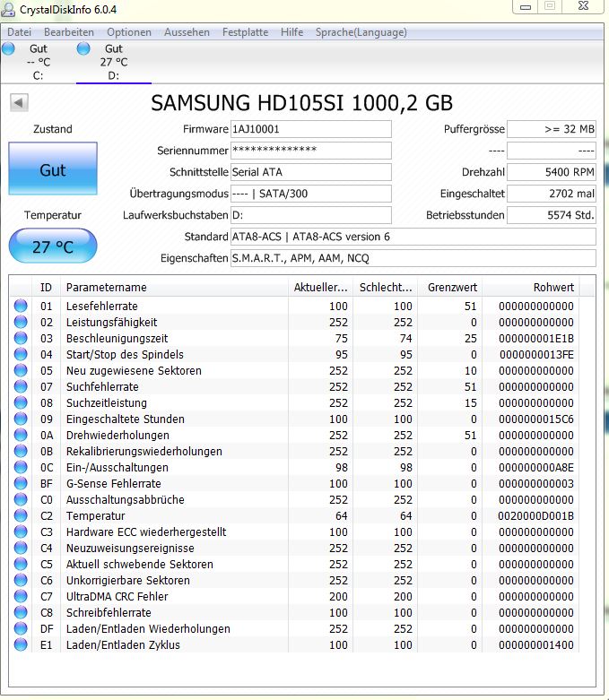Click status orb for Neu zugewiesene Sektoren
The image size is (609, 700).
(21, 370)
